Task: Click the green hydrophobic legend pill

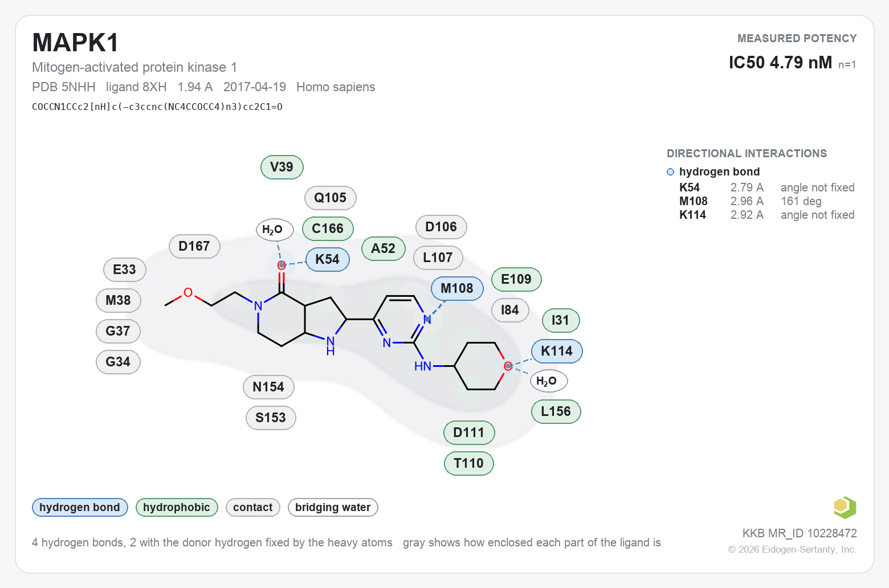Action: tap(177, 508)
